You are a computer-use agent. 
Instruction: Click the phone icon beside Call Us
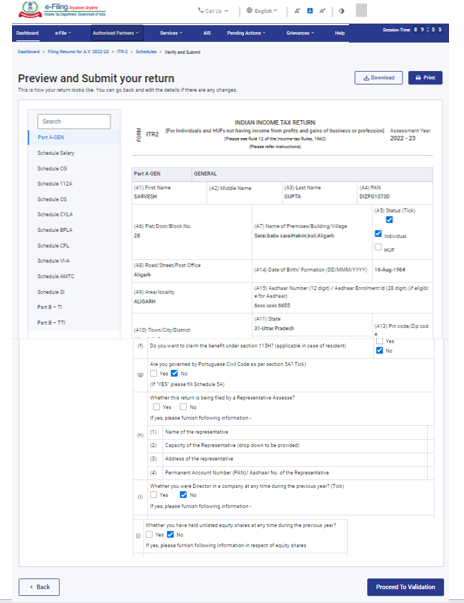[x=200, y=10]
